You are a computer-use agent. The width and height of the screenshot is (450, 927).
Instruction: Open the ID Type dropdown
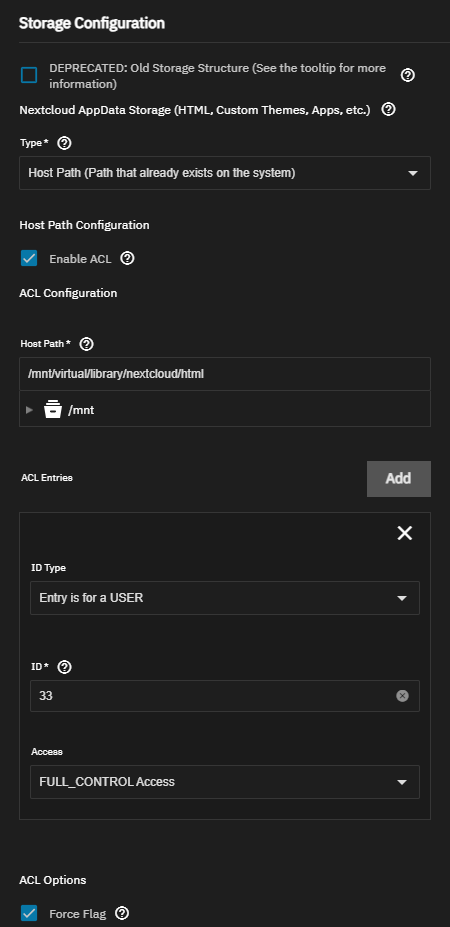(x=225, y=598)
